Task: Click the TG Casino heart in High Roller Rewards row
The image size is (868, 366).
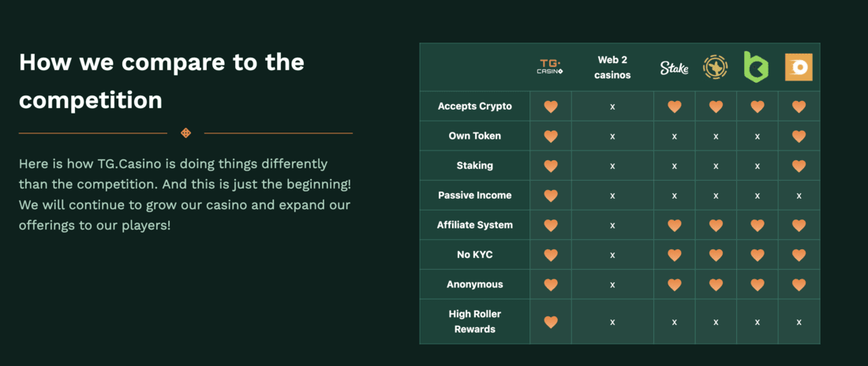Action: click(x=550, y=322)
